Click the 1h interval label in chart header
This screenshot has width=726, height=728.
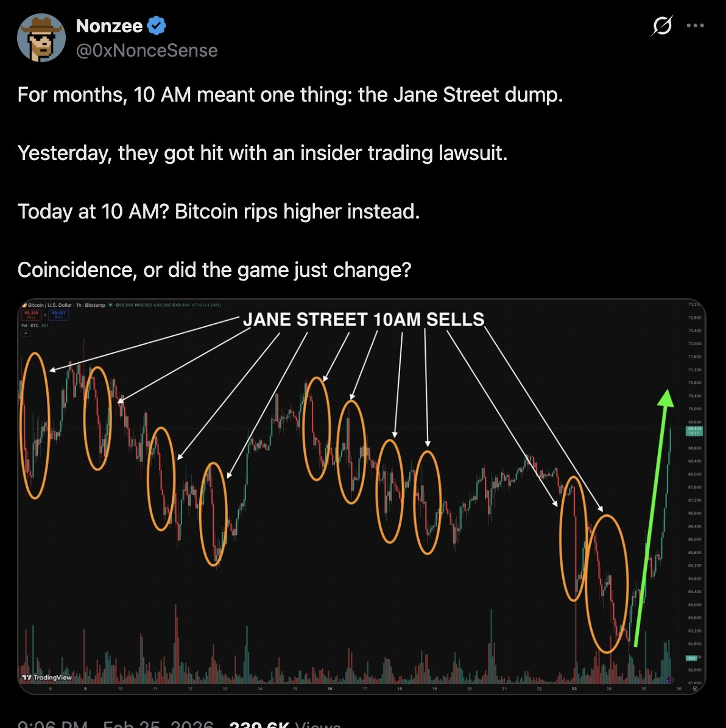tap(79, 305)
